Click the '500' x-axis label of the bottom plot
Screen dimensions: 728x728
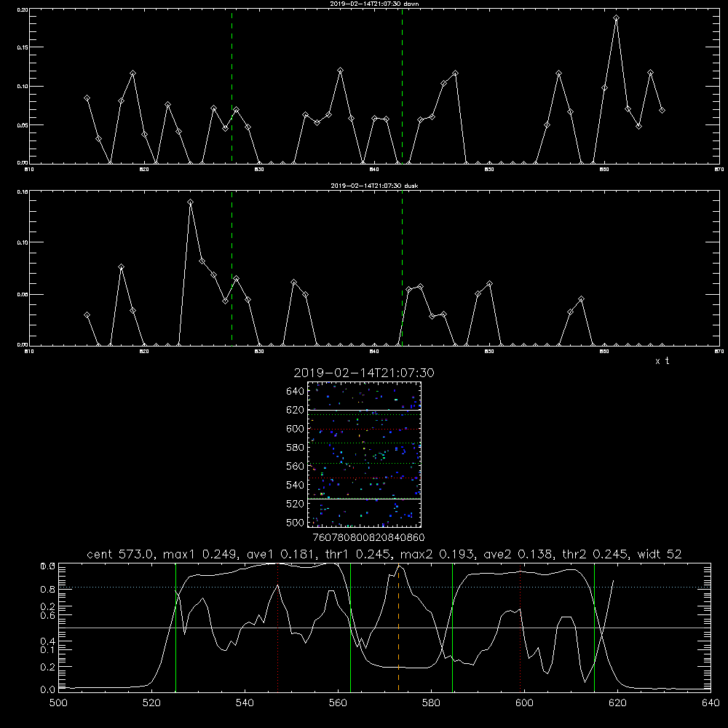[58, 703]
